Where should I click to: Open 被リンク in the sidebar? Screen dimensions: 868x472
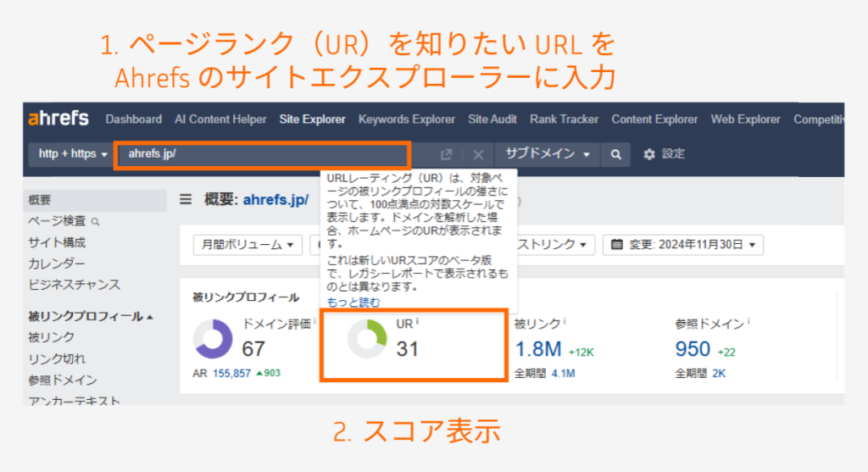click(51, 337)
